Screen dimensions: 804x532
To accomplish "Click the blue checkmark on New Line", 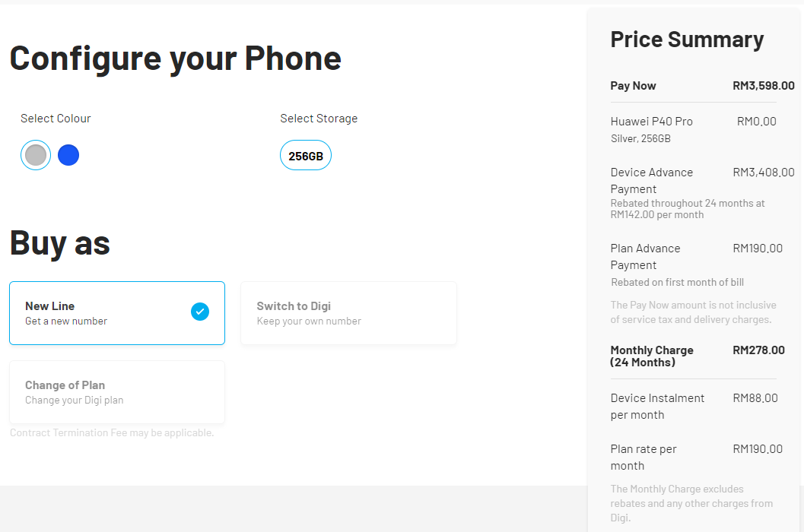I will (200, 312).
